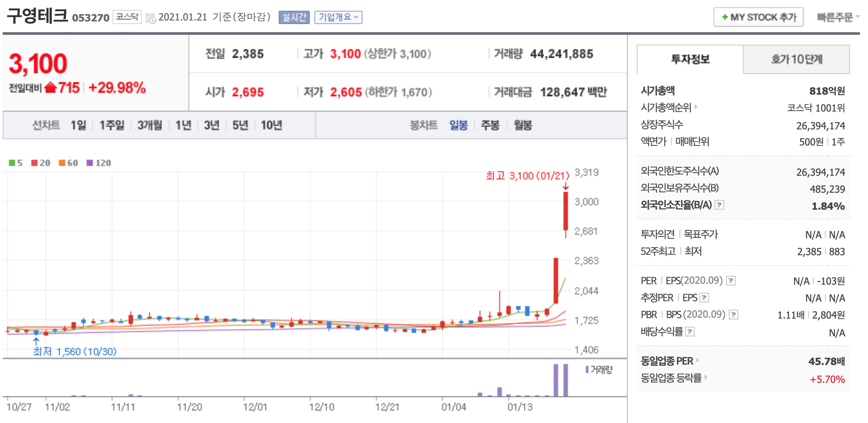
Task: Click the +29.98% change rate
Action: point(117,87)
